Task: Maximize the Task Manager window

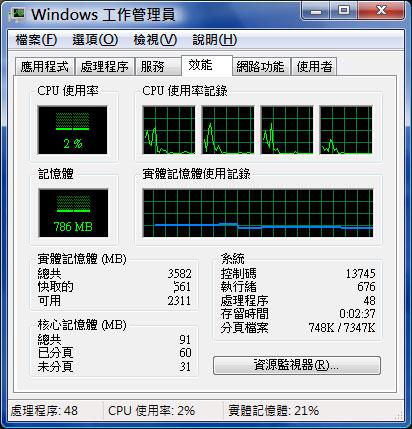Action: click(x=344, y=11)
